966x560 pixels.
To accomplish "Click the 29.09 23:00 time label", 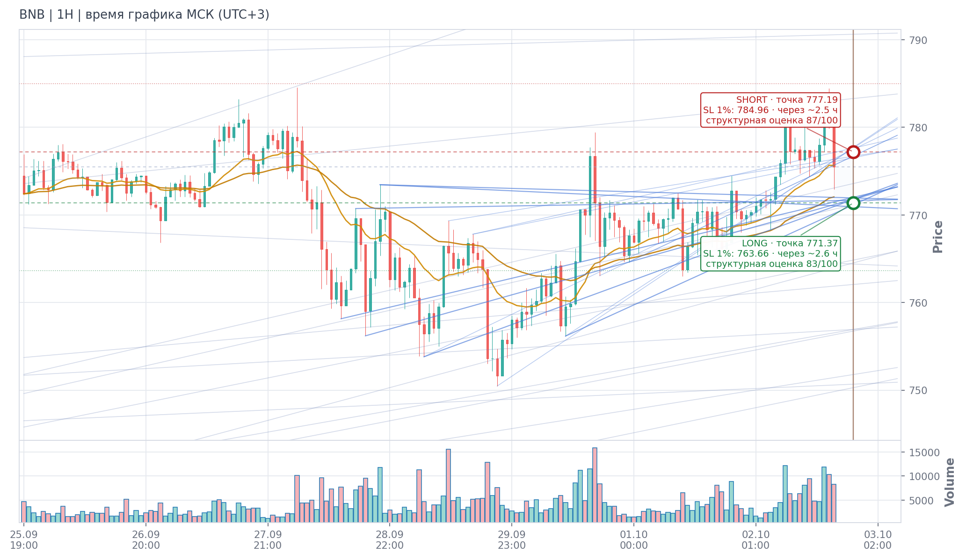I will (x=512, y=540).
